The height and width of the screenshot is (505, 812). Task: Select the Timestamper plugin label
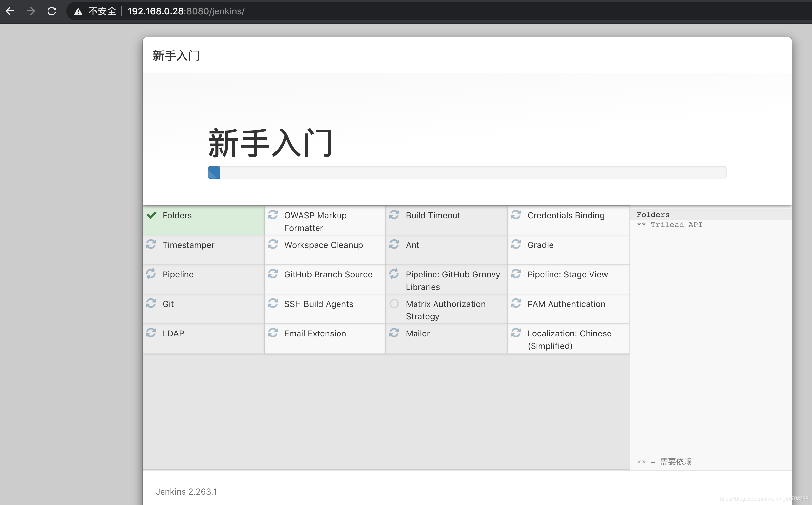pos(188,245)
